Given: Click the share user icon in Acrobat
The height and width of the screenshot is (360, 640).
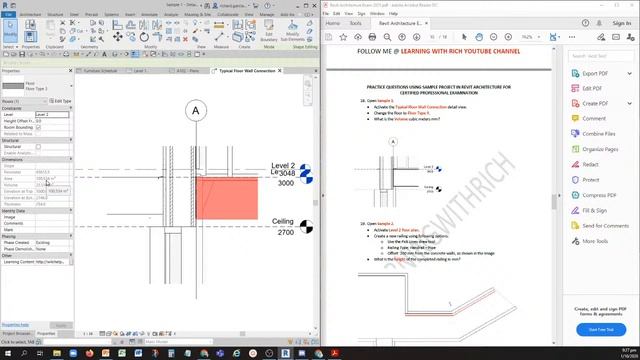Looking at the screenshot, I should 631,37.
